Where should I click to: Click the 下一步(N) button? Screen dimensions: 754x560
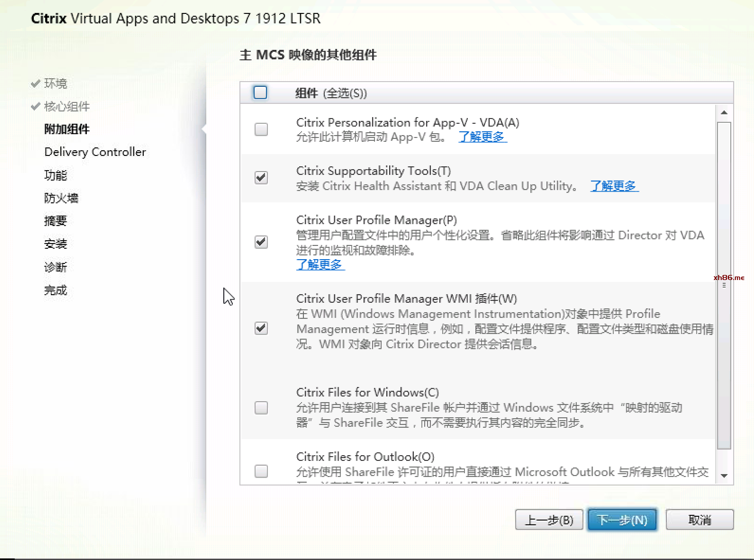click(622, 519)
